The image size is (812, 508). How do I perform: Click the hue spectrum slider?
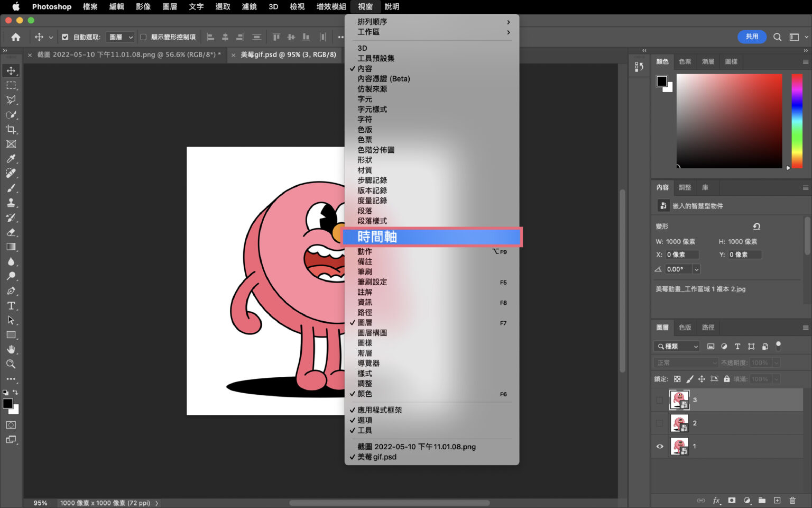pyautogui.click(x=797, y=121)
